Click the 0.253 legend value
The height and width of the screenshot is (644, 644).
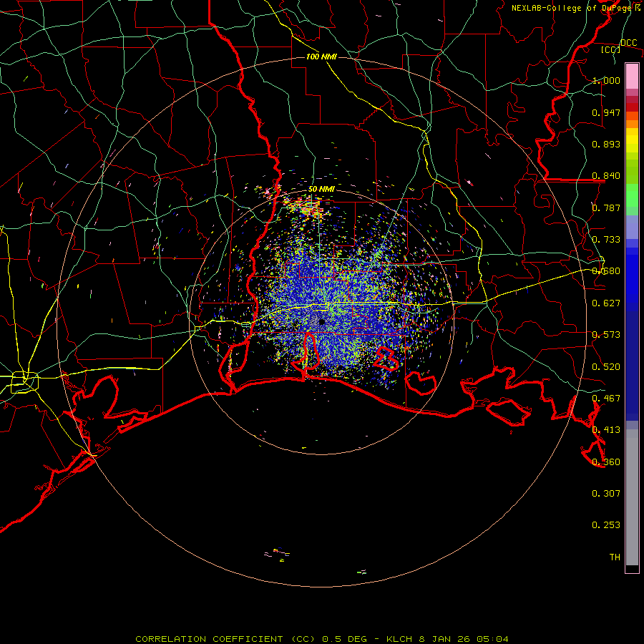pos(606,525)
